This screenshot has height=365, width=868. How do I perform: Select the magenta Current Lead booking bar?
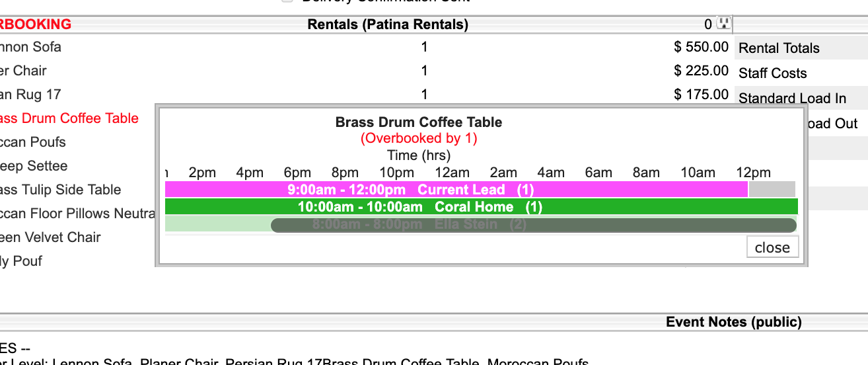click(456, 190)
